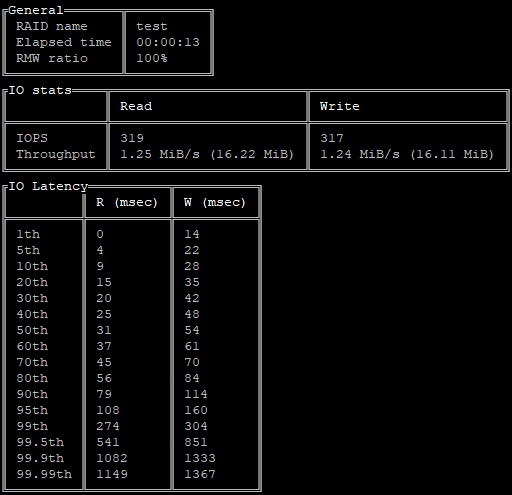Image resolution: width=512 pixels, height=495 pixels.
Task: Select 60th percentile write latency 61
Action: tap(192, 346)
